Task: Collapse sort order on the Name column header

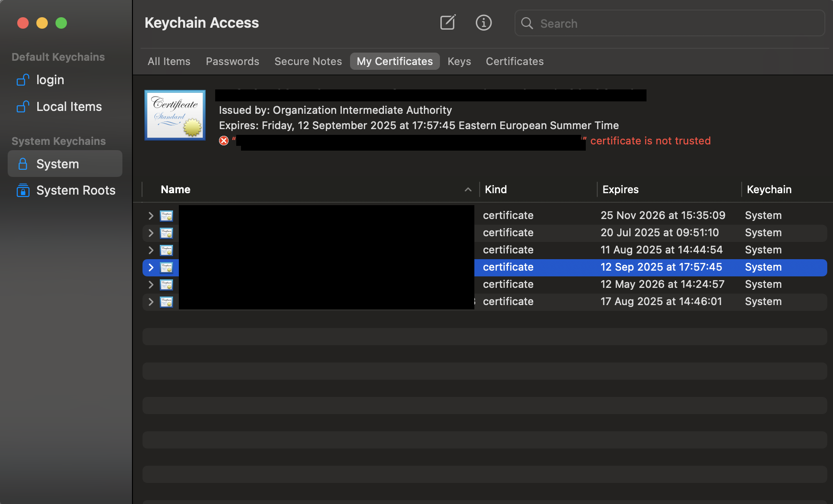Action: click(467, 189)
